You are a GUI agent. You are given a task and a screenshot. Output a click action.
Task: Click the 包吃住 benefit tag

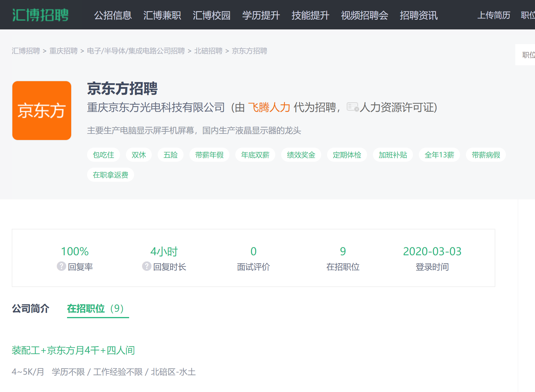104,155
